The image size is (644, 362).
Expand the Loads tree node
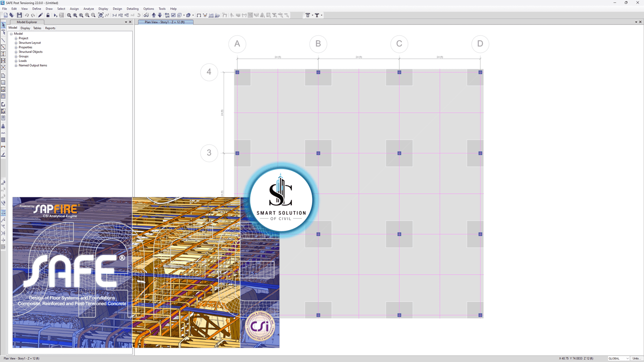pyautogui.click(x=16, y=61)
